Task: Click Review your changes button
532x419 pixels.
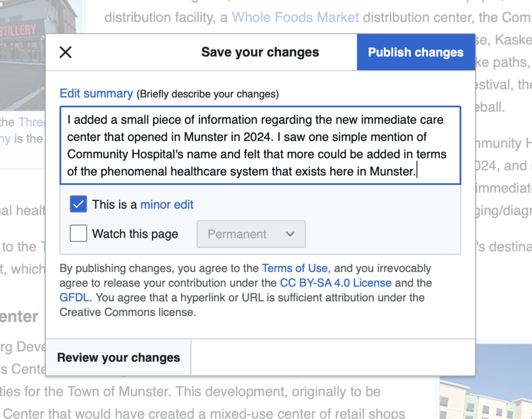Action: pos(119,358)
